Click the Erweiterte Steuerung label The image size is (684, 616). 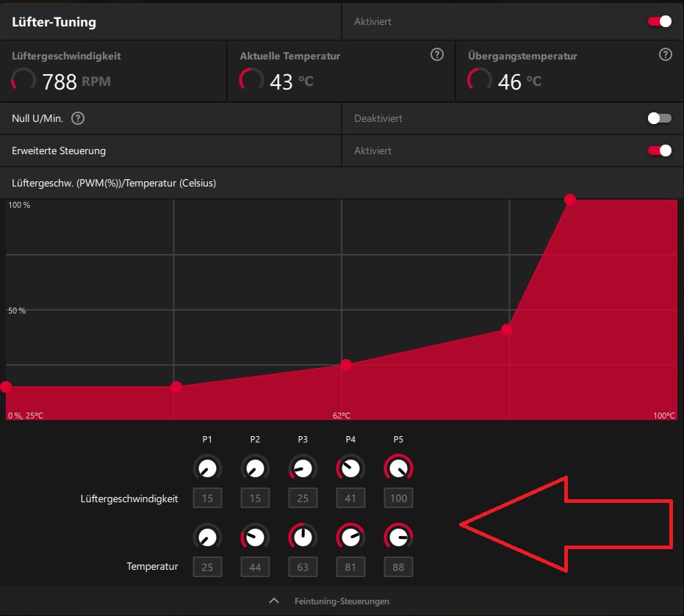pos(59,151)
